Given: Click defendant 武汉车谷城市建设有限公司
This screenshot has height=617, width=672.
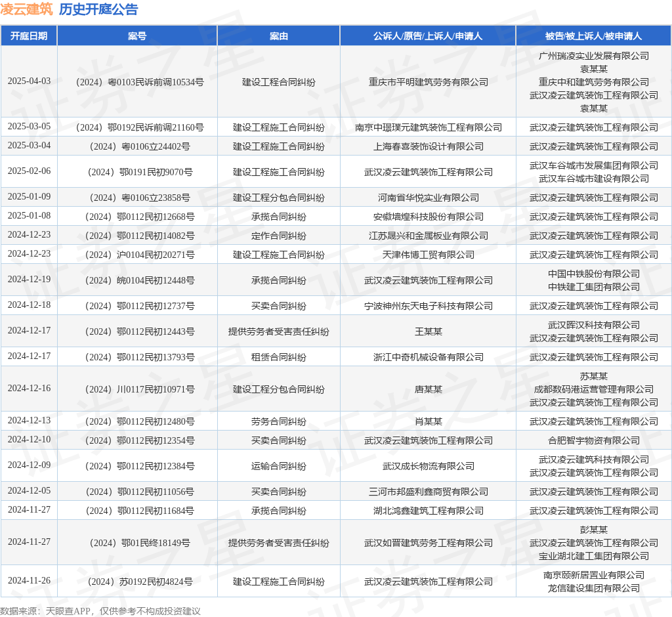Looking at the screenshot, I should click(x=593, y=179).
